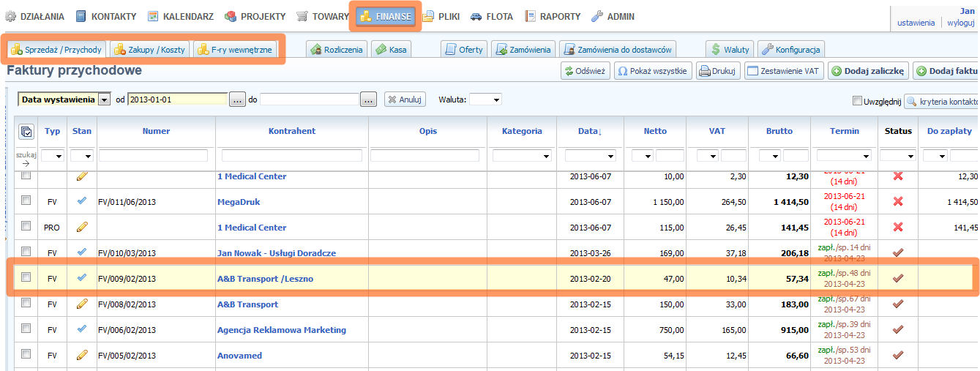This screenshot has width=980, height=371.
Task: Enable the Uwzględnij checkbox
Action: (x=857, y=101)
